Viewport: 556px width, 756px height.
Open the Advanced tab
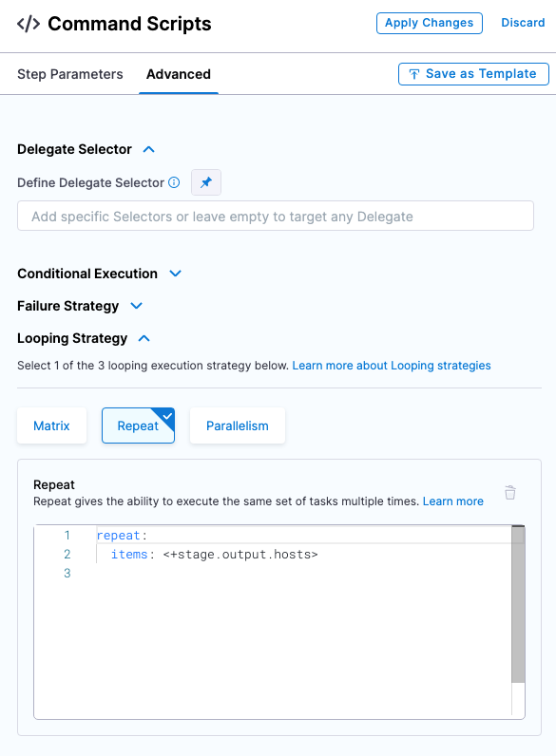pyautogui.click(x=179, y=74)
